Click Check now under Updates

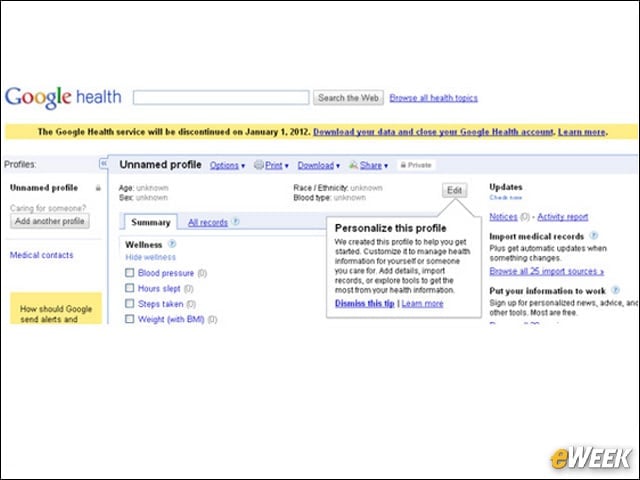(506, 198)
